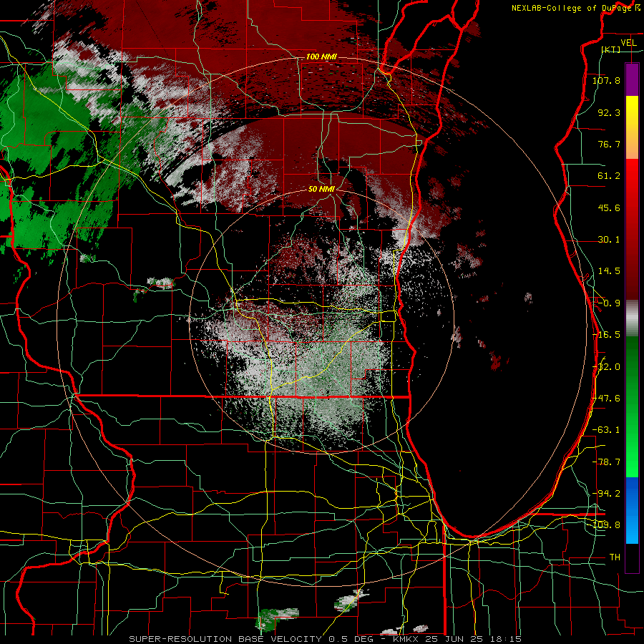Pick the yellow-orange segment of the color bar

tap(632, 127)
